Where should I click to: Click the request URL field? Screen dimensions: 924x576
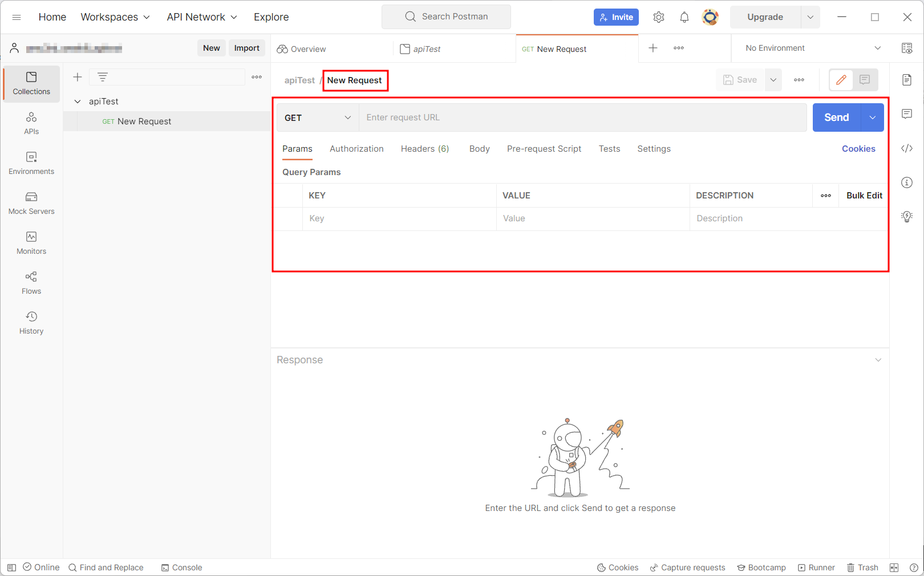click(583, 117)
